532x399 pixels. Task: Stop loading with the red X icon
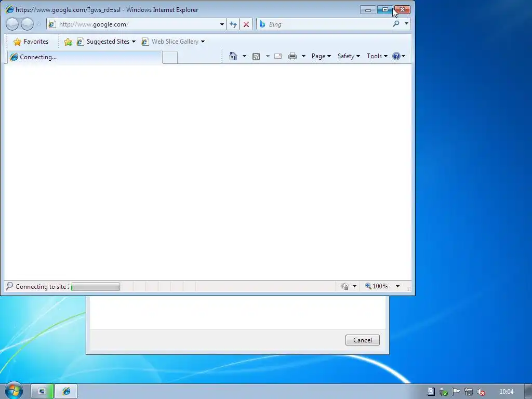click(x=246, y=24)
